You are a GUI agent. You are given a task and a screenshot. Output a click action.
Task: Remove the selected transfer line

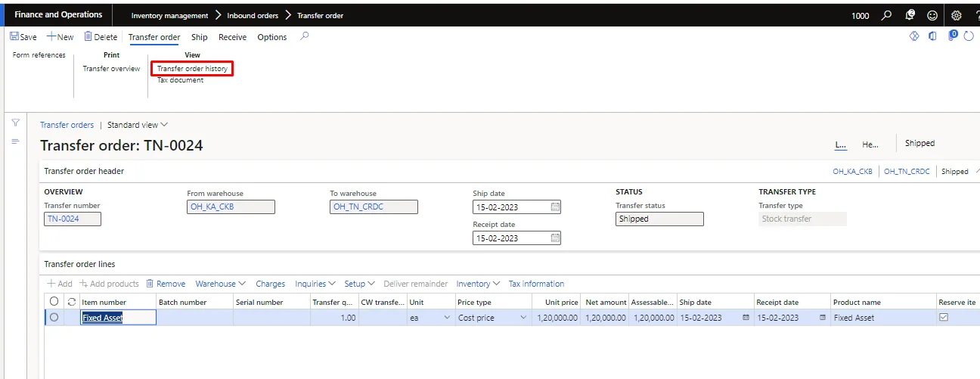166,284
